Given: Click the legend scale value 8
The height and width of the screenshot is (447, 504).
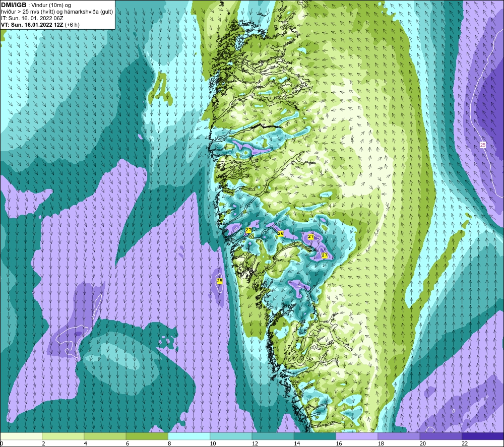Looking at the screenshot, I should tap(169, 444).
